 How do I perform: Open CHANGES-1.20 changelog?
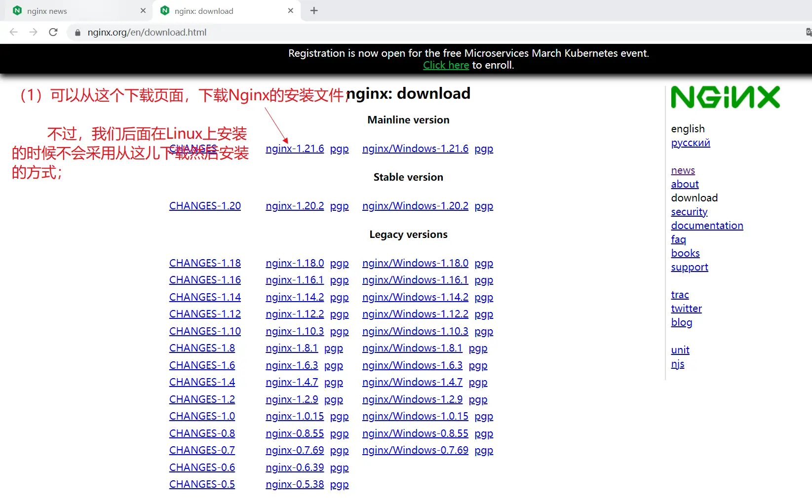click(x=205, y=206)
